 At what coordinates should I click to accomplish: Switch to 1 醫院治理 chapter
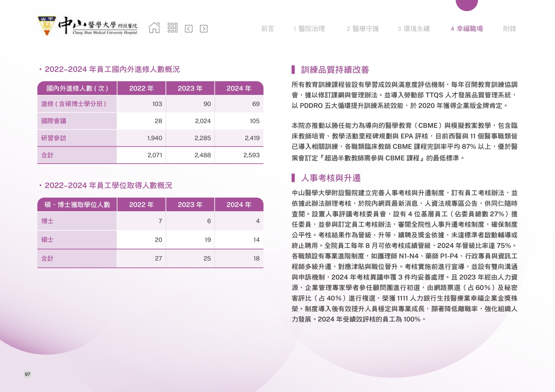[309, 29]
